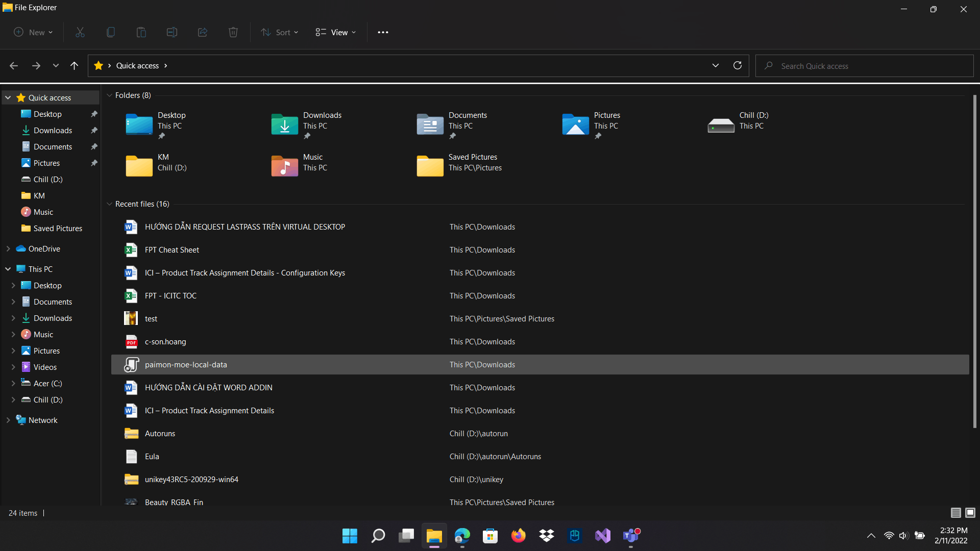Switch to details view in status bar
Screen dimensions: 980x551
(x=955, y=513)
